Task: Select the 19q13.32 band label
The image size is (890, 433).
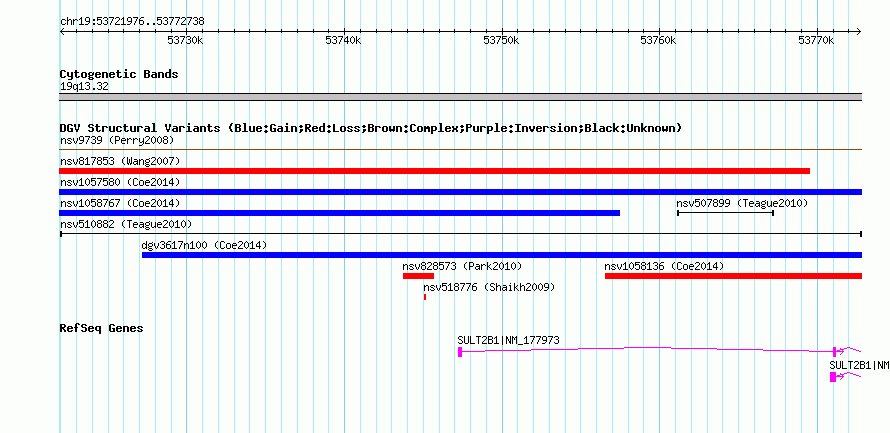Action: [x=84, y=87]
